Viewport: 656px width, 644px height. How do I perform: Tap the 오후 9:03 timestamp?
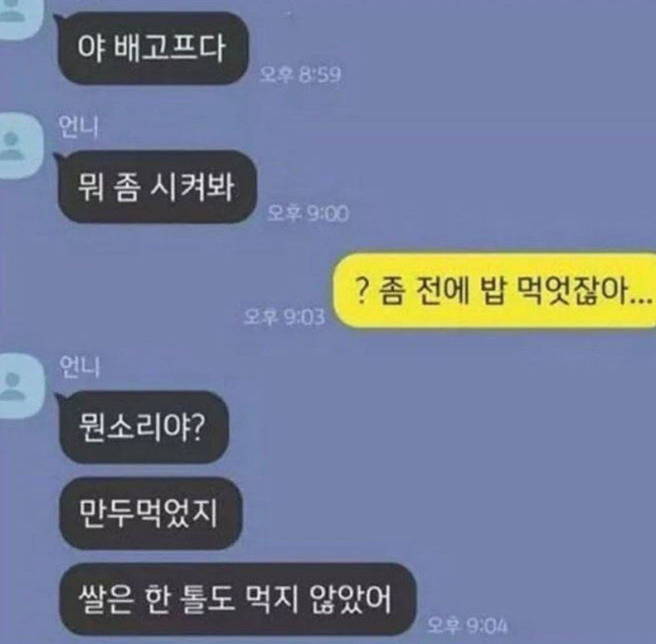pos(284,317)
